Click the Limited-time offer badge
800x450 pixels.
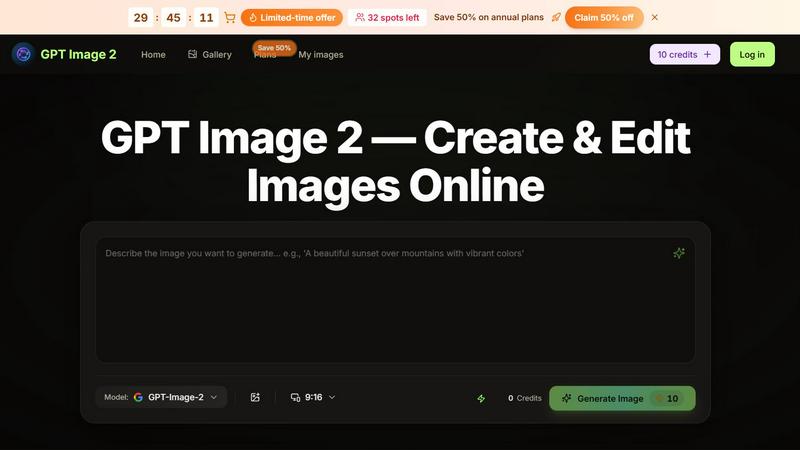tap(292, 17)
